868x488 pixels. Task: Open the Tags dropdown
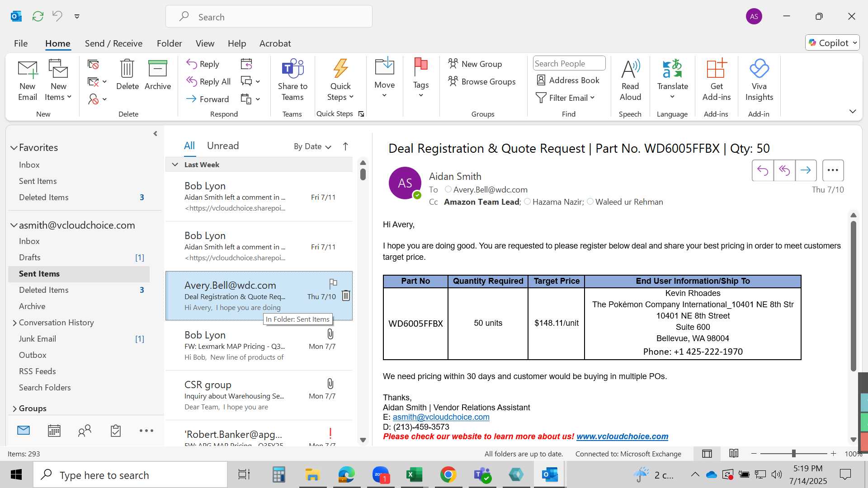421,78
